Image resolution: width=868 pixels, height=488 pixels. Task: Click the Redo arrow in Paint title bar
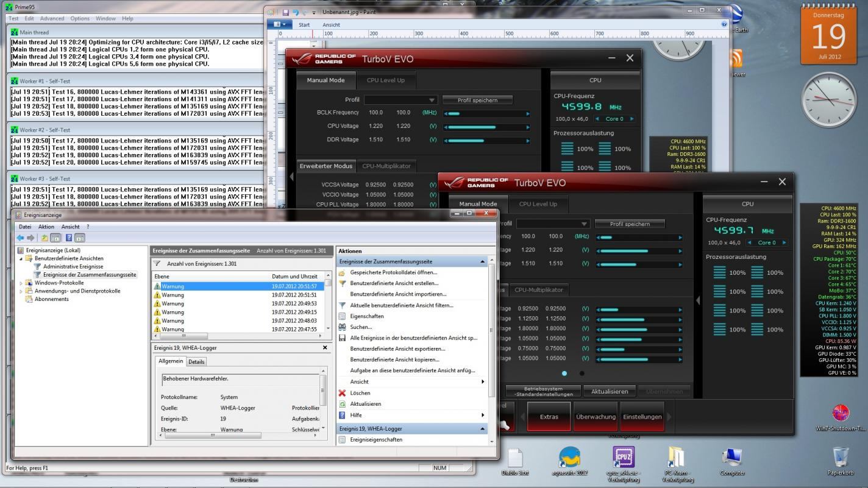pos(305,12)
